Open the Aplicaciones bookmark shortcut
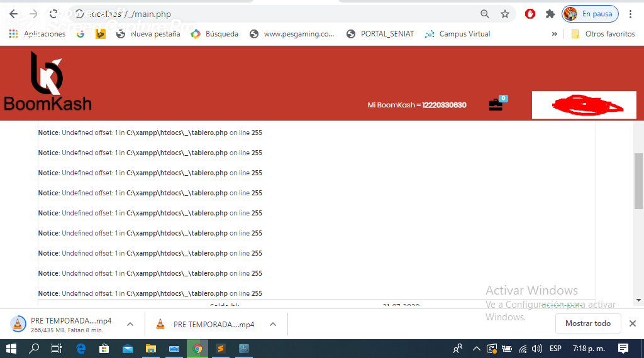 pos(37,34)
